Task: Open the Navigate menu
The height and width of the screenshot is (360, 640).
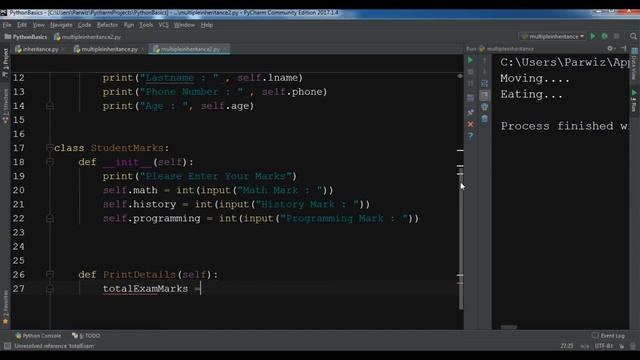Action: [61, 25]
